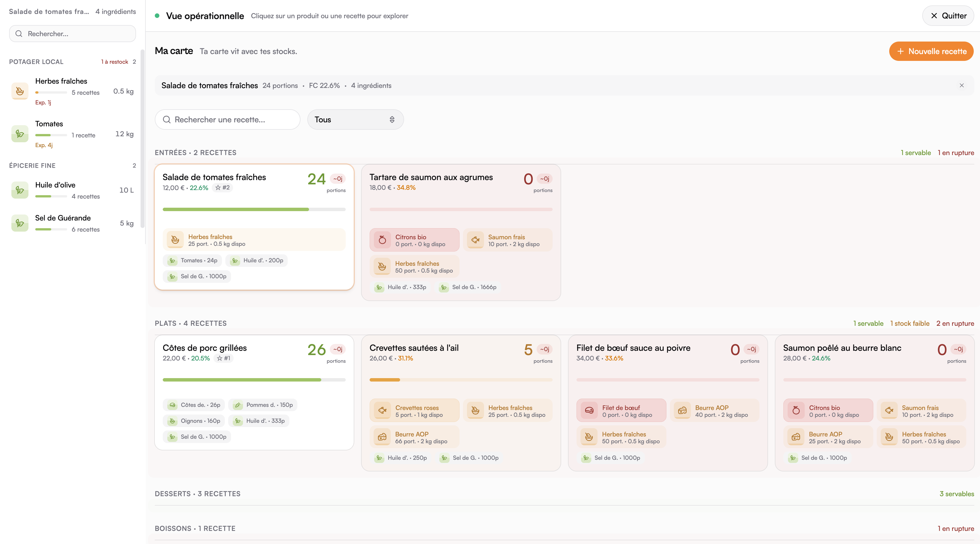Click the Herbes fraîches bowl icon in sidebar
The width and height of the screenshot is (980, 544).
20,91
